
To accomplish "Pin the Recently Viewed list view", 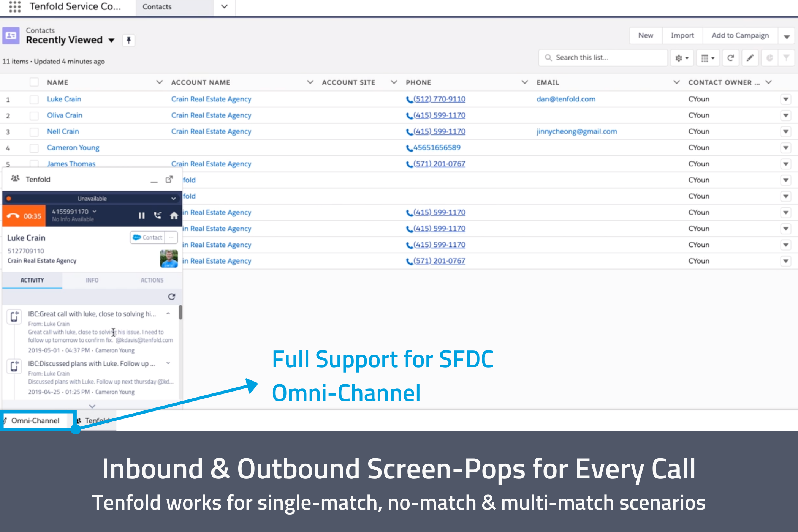I will point(129,41).
